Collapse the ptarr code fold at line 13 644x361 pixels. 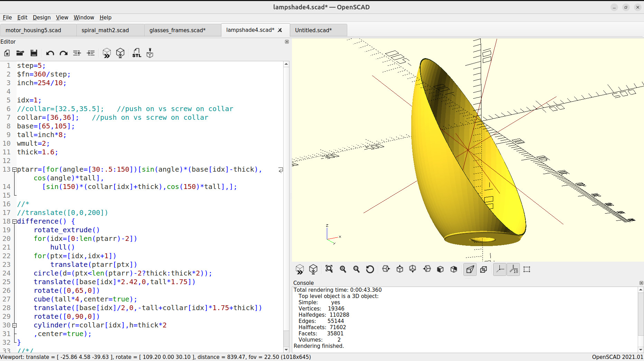pyautogui.click(x=15, y=170)
